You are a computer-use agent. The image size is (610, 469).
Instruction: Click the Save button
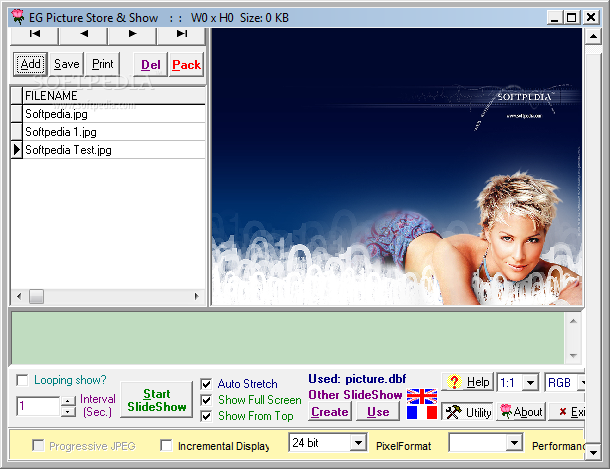(67, 64)
